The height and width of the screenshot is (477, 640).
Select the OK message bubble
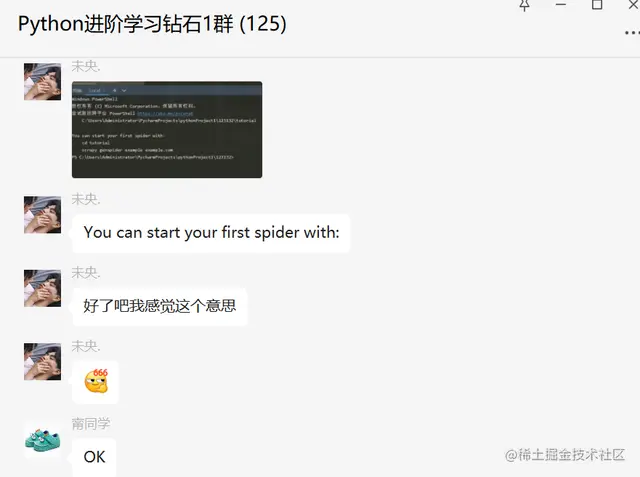[x=94, y=457]
